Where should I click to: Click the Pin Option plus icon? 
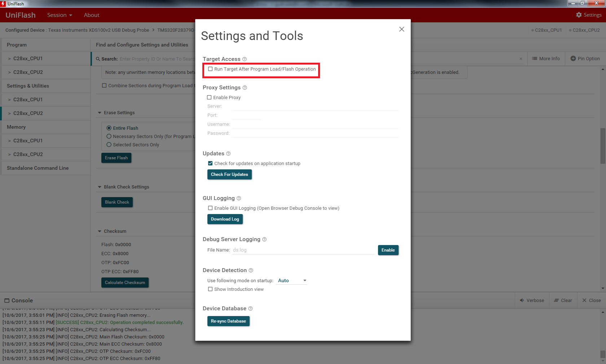pyautogui.click(x=573, y=58)
